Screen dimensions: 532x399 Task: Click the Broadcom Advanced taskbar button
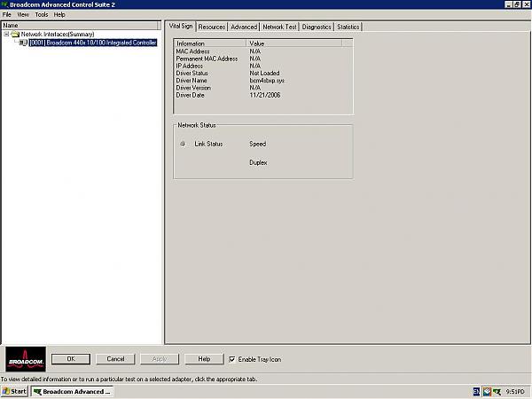[x=73, y=392]
